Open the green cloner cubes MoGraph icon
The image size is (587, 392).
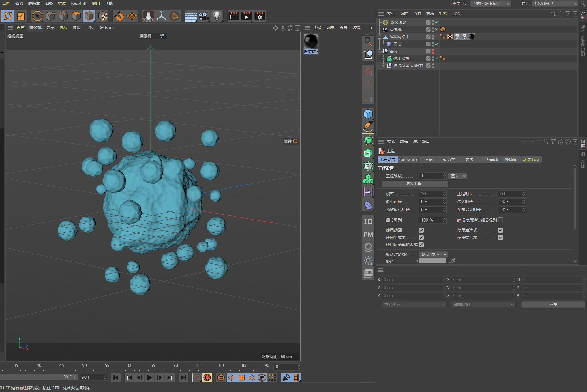368,179
